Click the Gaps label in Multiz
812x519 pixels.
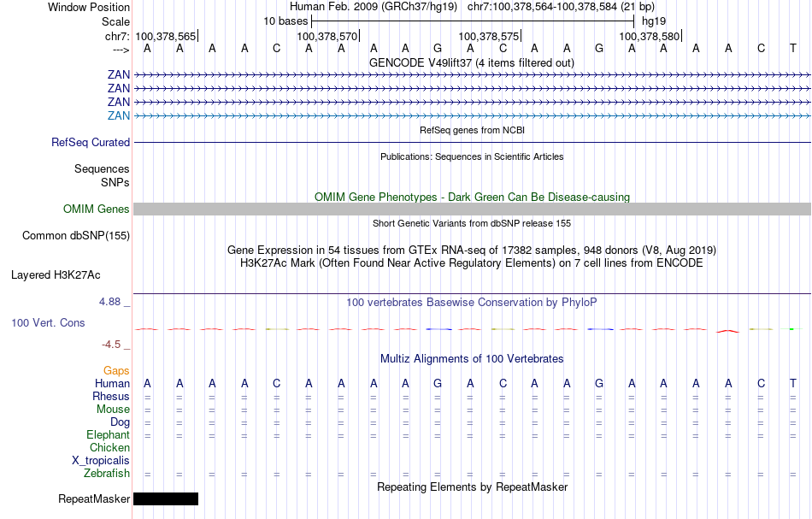(116, 370)
